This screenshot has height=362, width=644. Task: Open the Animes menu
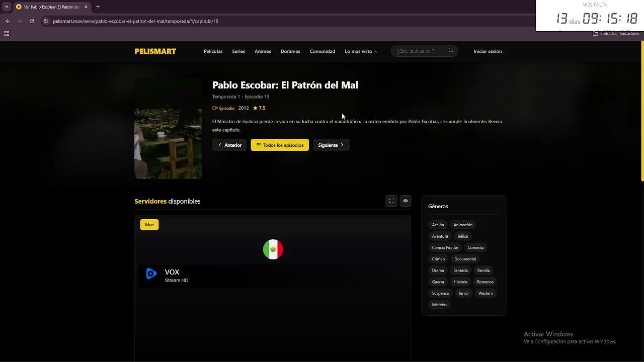[x=263, y=51]
